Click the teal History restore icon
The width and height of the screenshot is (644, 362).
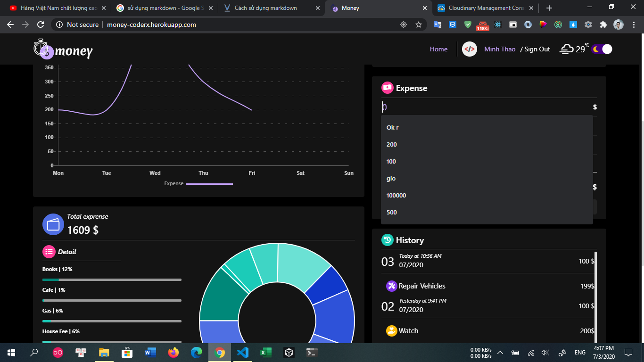387,240
